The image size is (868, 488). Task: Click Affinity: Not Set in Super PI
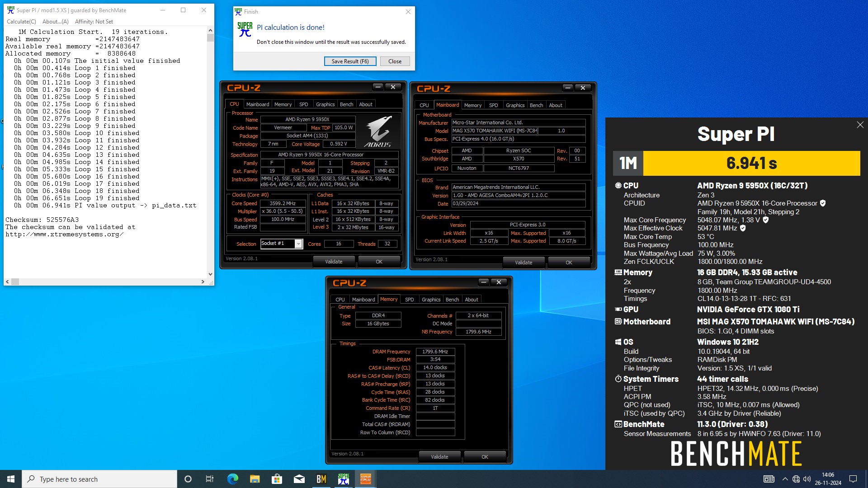[x=94, y=21]
